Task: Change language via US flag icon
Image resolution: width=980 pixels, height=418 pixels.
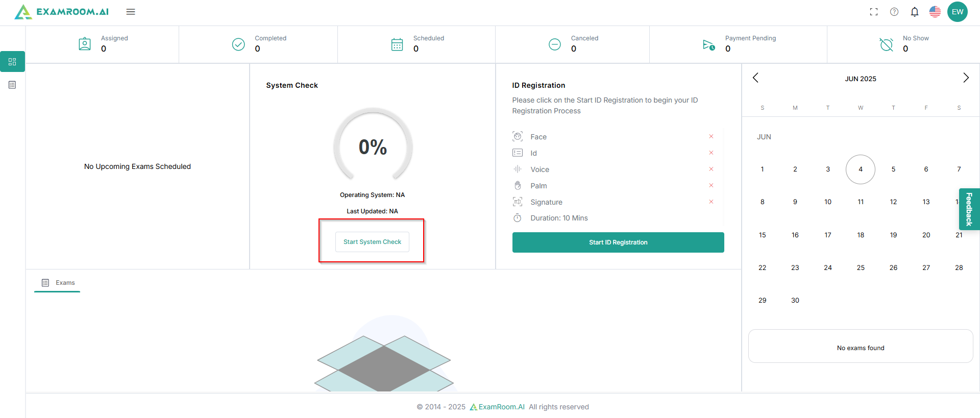Action: (x=935, y=12)
